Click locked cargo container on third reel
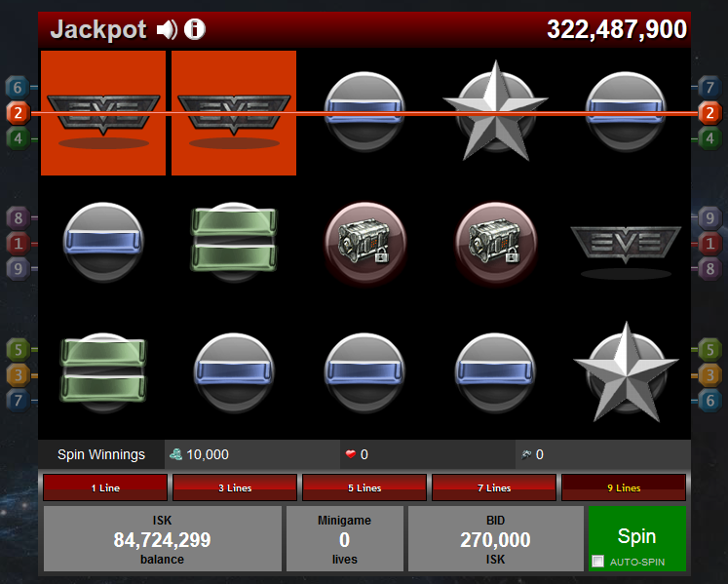Viewport: 728px width, 584px height. pyautogui.click(x=364, y=242)
